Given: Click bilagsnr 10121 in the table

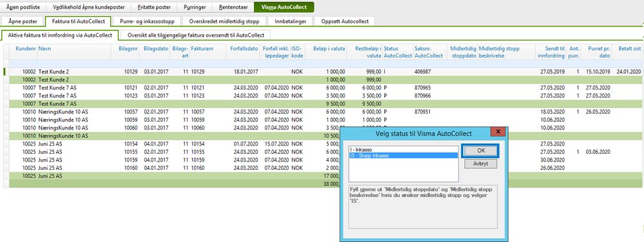Looking at the screenshot, I should (x=131, y=88).
